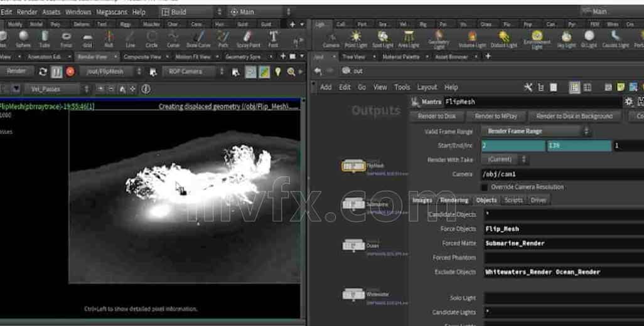Open the Megascans menu
Viewport: 644px width, 326px height.
pyautogui.click(x=112, y=12)
